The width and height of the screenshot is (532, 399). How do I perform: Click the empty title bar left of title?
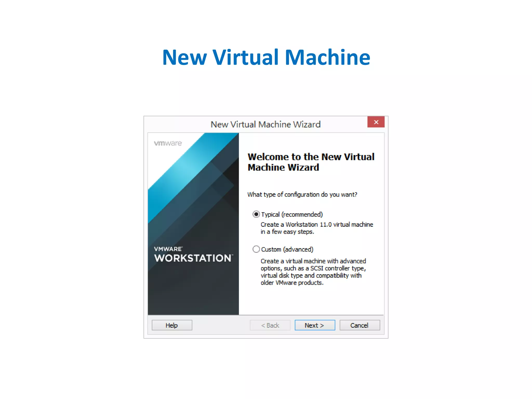(x=177, y=124)
